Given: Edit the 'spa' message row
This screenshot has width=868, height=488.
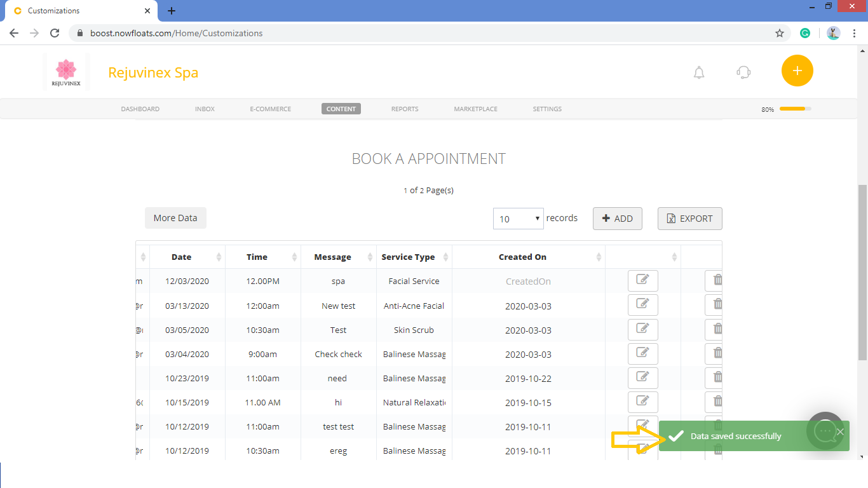Looking at the screenshot, I should click(642, 281).
